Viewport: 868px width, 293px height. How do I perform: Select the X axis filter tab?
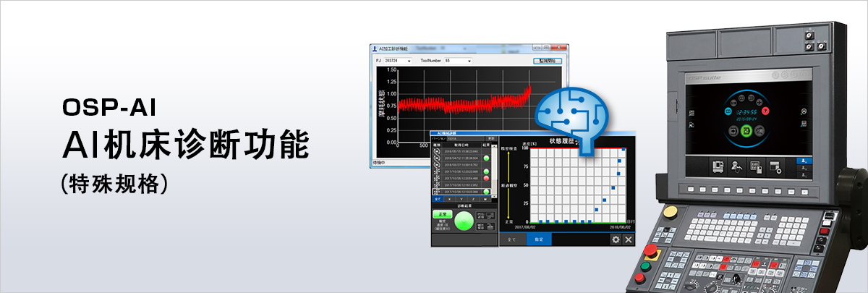[x=449, y=198]
